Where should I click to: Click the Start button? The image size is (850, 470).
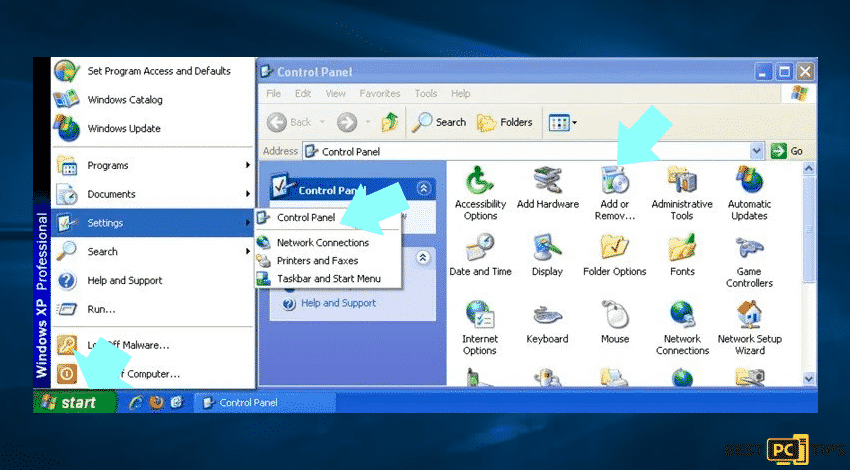[x=75, y=402]
